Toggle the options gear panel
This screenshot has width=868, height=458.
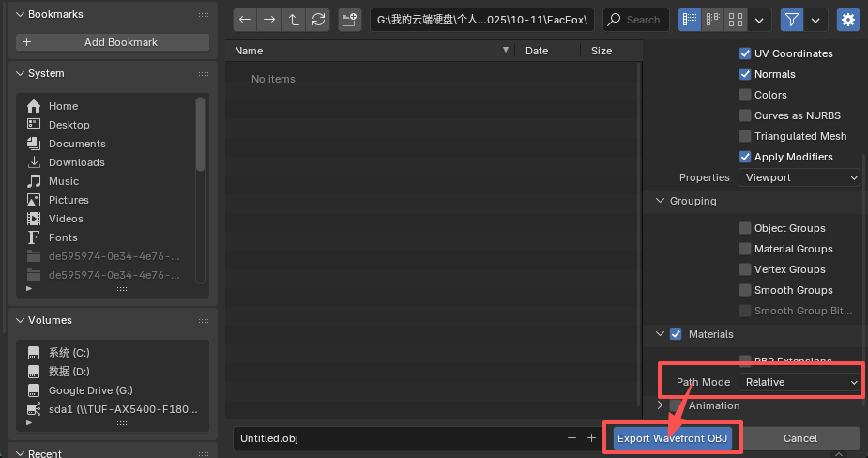pyautogui.click(x=848, y=20)
